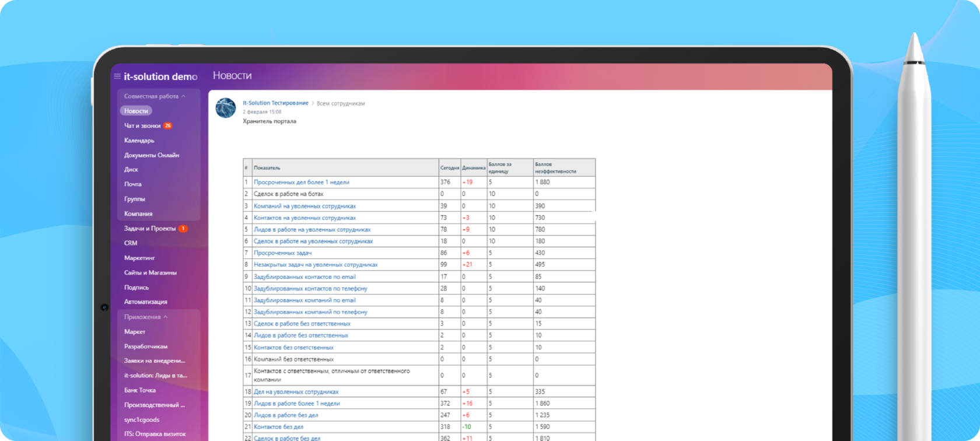Click the post date 2 февраля 15:08

tap(262, 112)
